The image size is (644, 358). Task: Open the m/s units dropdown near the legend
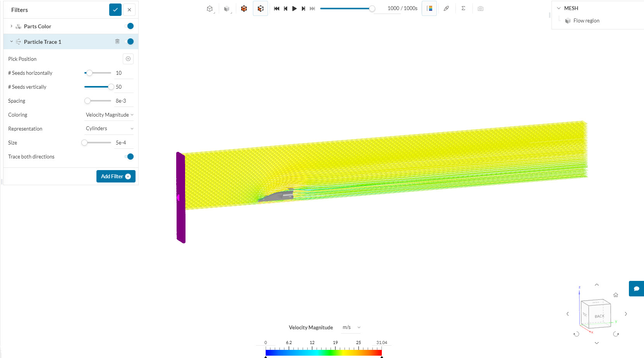[351, 327]
